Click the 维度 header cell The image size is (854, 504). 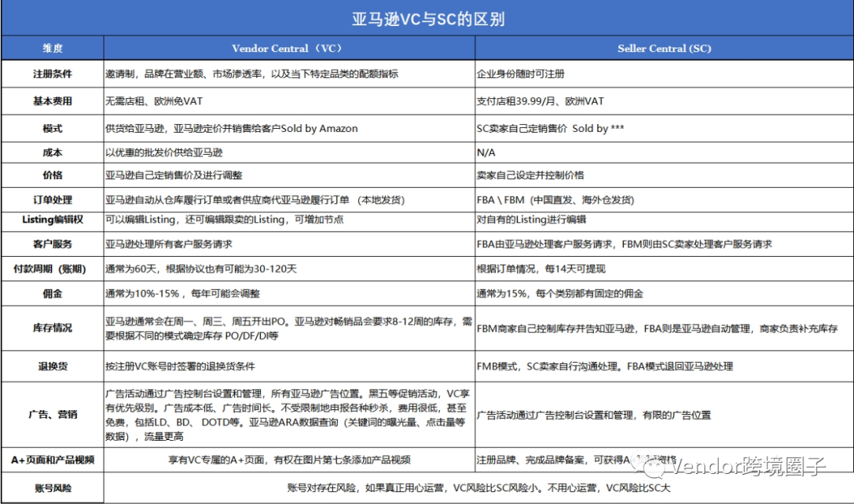pos(52,47)
